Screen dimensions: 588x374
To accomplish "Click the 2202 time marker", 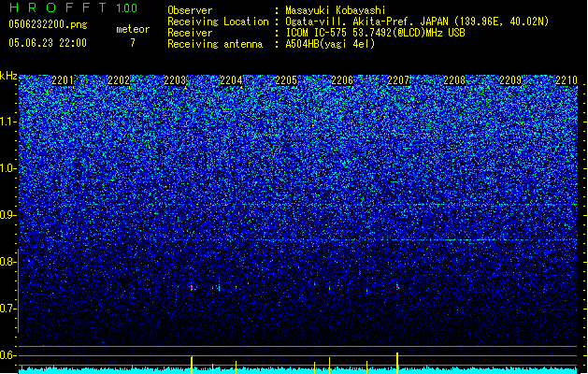I will (119, 80).
